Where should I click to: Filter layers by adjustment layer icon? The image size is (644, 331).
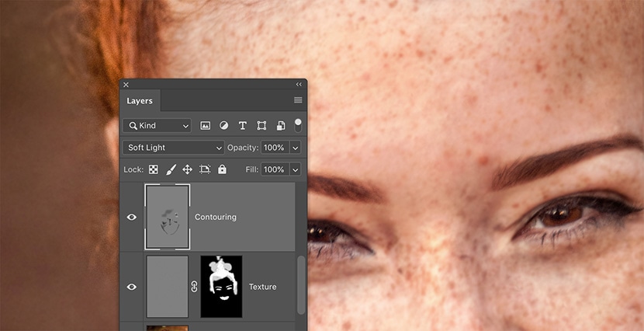click(x=224, y=125)
